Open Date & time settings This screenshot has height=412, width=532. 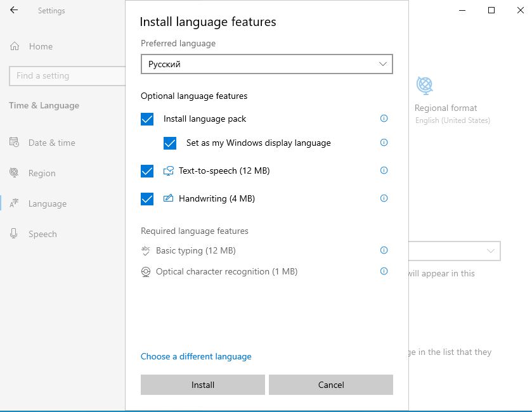(x=51, y=143)
